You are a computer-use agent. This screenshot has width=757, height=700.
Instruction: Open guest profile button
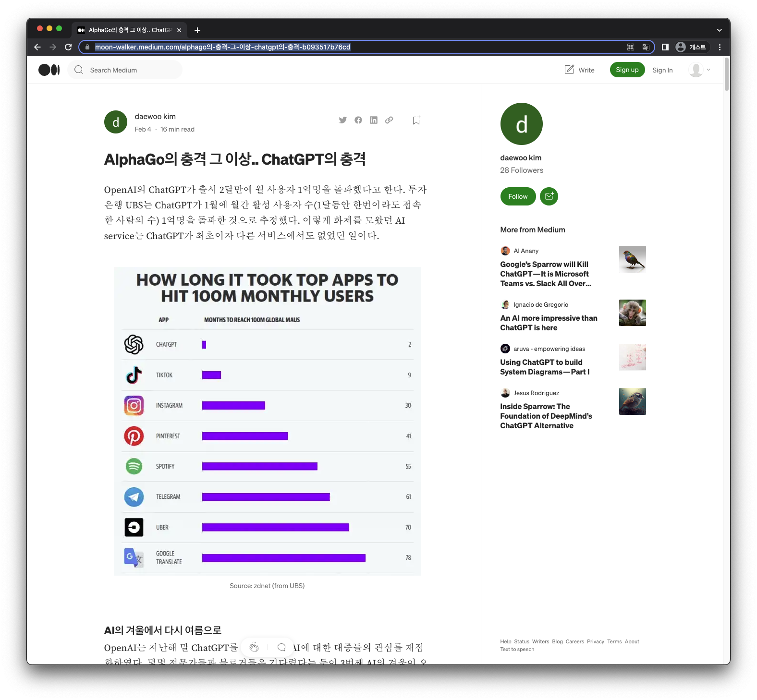pyautogui.click(x=691, y=47)
